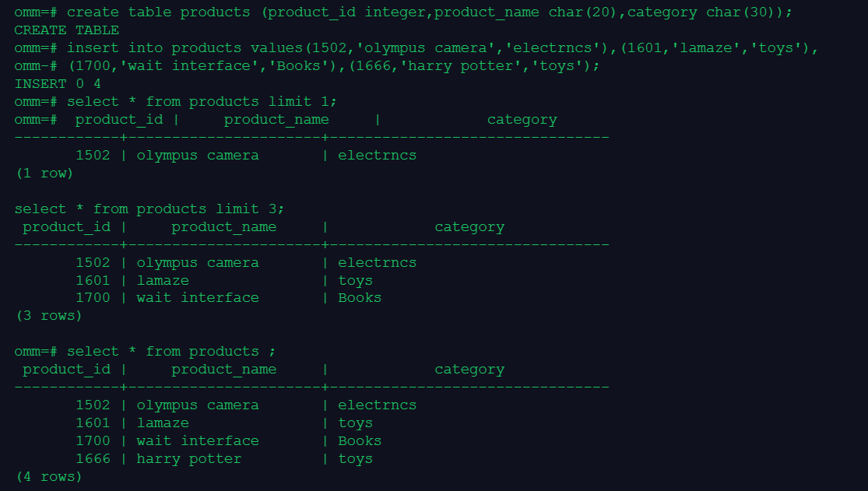Click category header in the first result table
This screenshot has width=868, height=491.
click(x=522, y=120)
